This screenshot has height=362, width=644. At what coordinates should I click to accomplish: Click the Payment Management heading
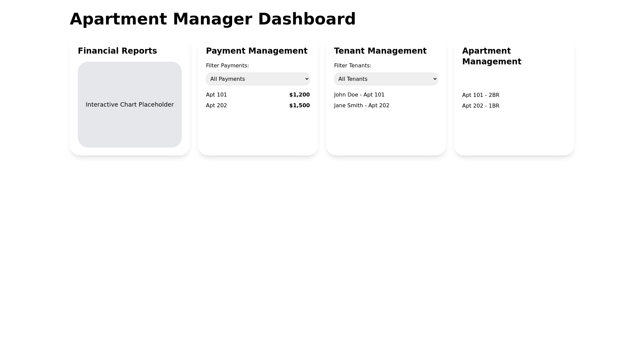(257, 51)
